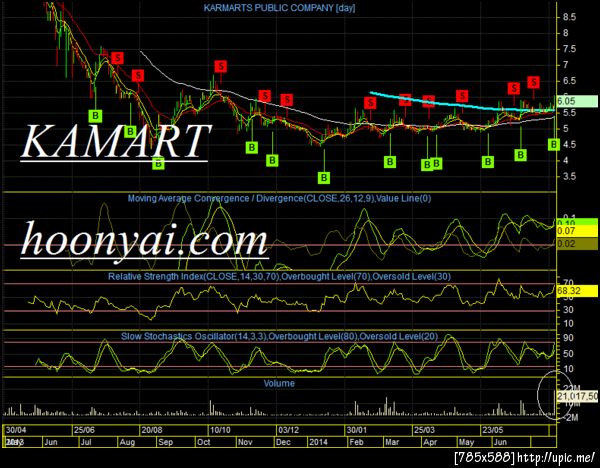Select the Feb month label
Screen dimensions: 600x468
click(356, 442)
